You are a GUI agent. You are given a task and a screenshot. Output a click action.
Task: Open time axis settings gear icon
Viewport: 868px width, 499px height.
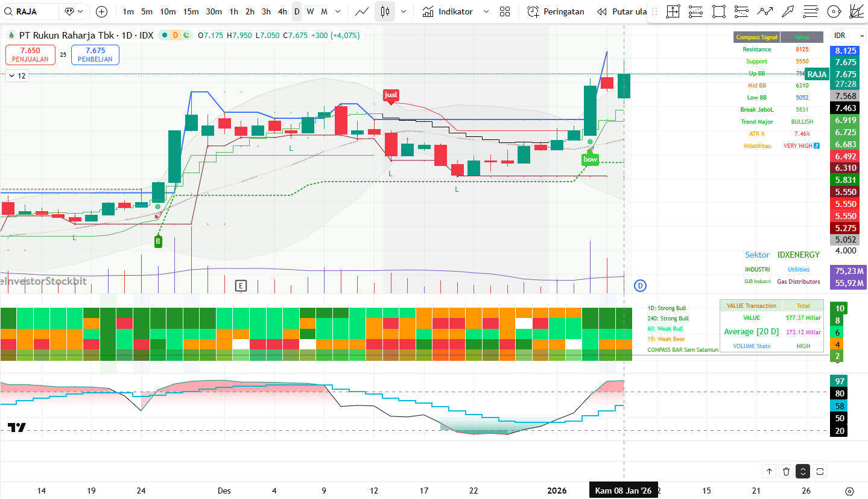850,491
